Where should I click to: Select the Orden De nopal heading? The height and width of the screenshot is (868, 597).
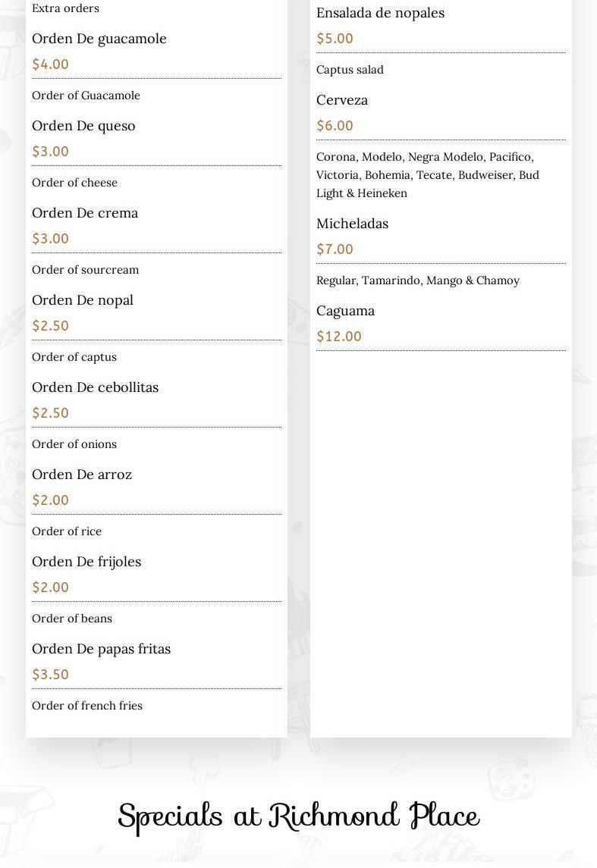[83, 301]
